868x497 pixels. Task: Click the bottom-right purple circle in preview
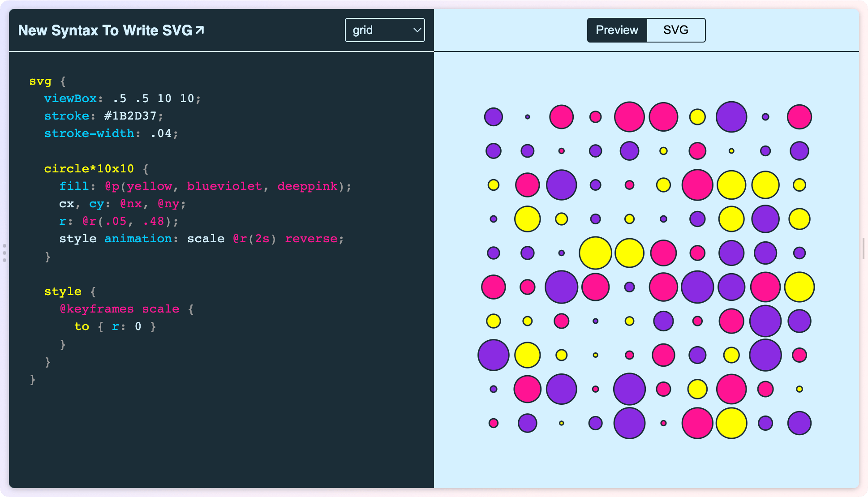click(799, 423)
